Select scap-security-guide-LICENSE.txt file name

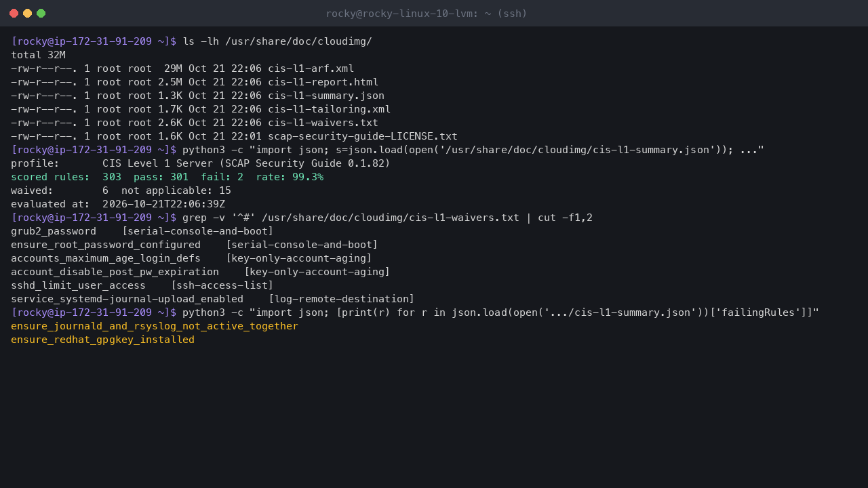point(363,136)
